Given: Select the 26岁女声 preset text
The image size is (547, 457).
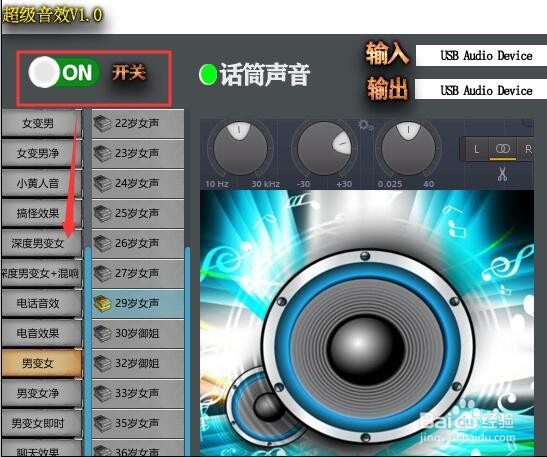Looking at the screenshot, I should [137, 243].
